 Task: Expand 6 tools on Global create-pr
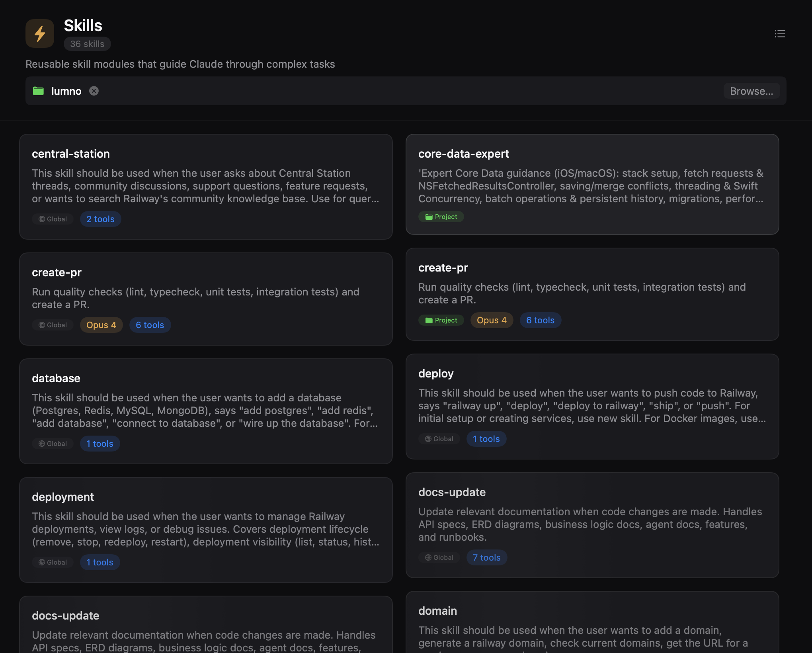pyautogui.click(x=150, y=325)
